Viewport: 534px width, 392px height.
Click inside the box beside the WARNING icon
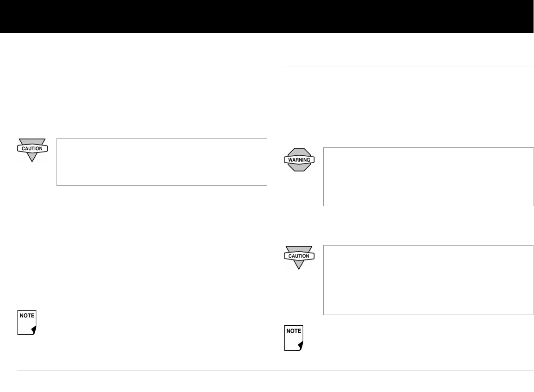coord(428,177)
